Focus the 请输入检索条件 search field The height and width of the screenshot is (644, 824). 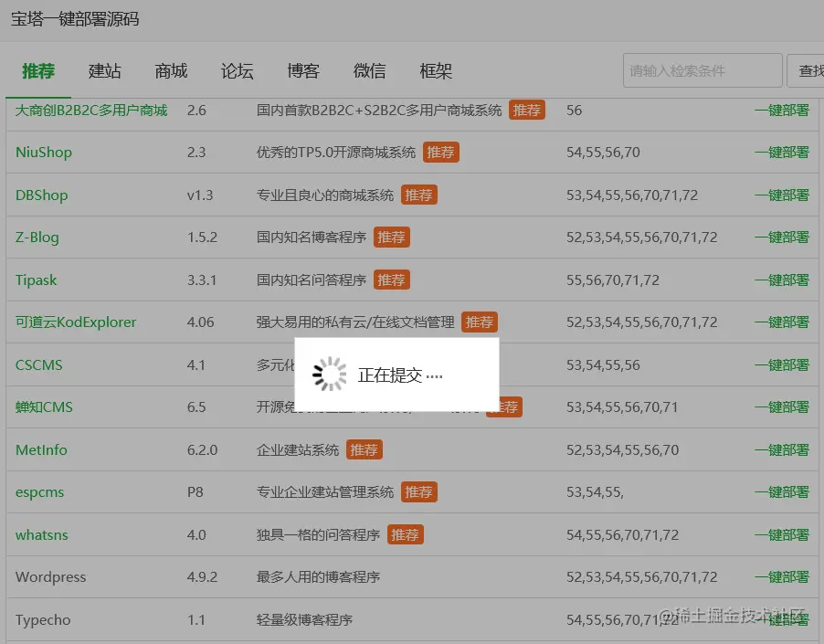703,70
